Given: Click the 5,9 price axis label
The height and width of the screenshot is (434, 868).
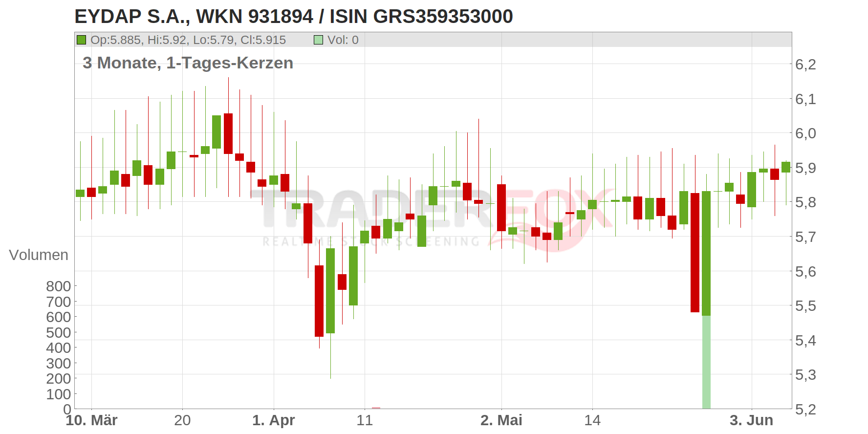Looking at the screenshot, I should pos(805,168).
